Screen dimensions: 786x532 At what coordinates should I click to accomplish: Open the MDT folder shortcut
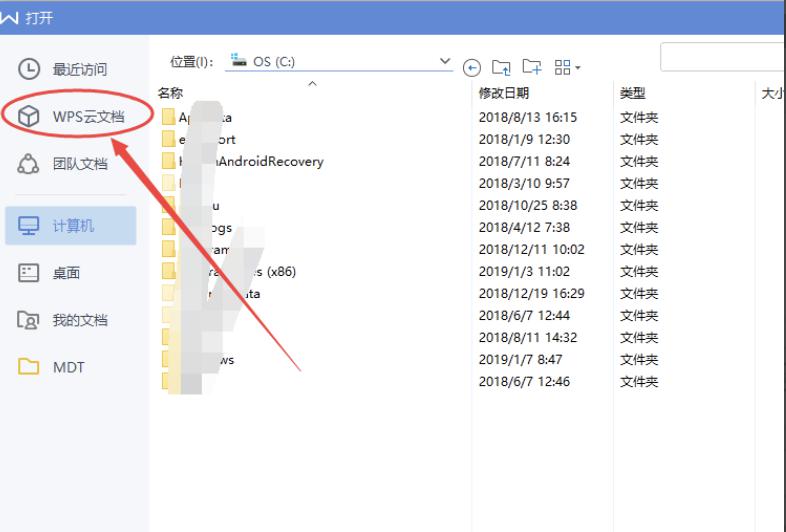click(x=51, y=367)
